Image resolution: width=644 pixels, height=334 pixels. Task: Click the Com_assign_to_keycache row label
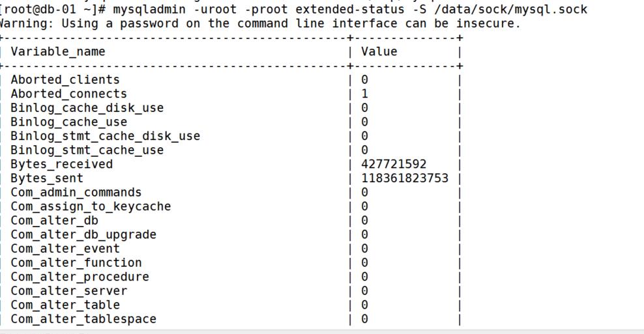[x=91, y=206]
